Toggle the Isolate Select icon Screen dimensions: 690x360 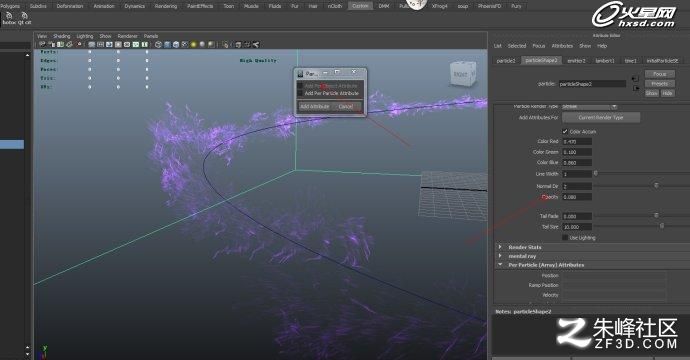225,44
